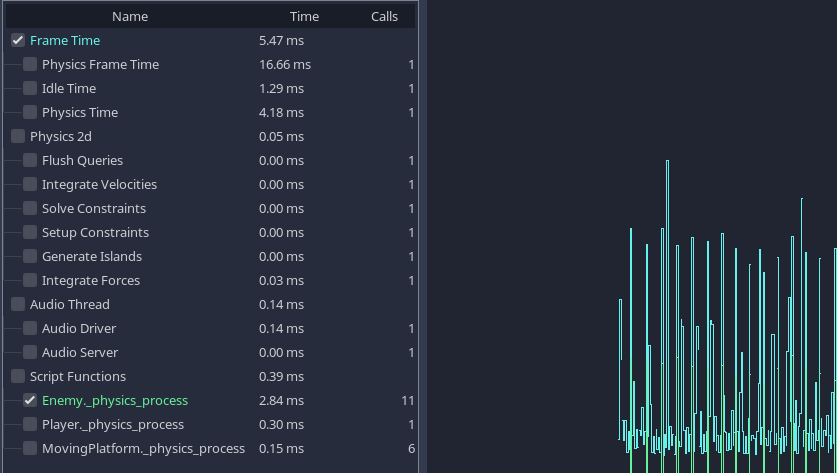Tick the Idle Time checkbox
The width and height of the screenshot is (837, 473).
[30, 89]
